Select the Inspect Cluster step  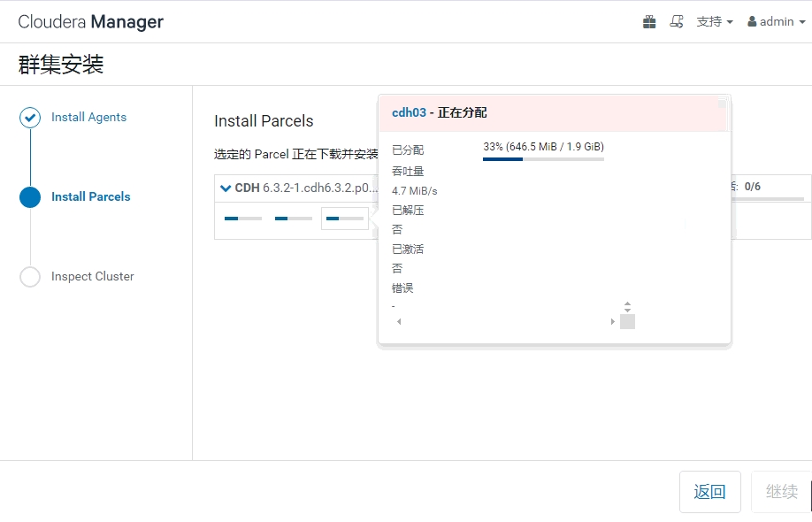point(92,277)
